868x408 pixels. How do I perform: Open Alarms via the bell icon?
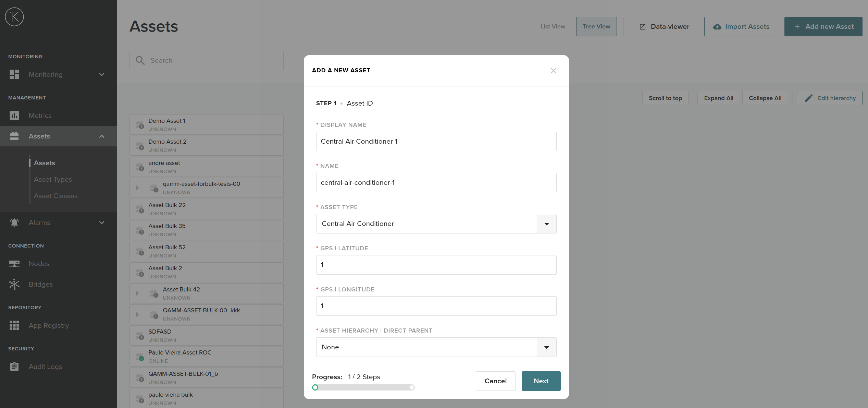coord(14,222)
